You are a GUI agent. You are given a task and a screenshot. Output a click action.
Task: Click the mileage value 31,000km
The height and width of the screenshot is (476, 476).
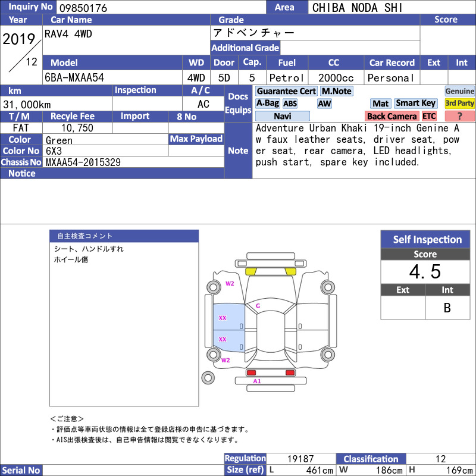pos(27,105)
